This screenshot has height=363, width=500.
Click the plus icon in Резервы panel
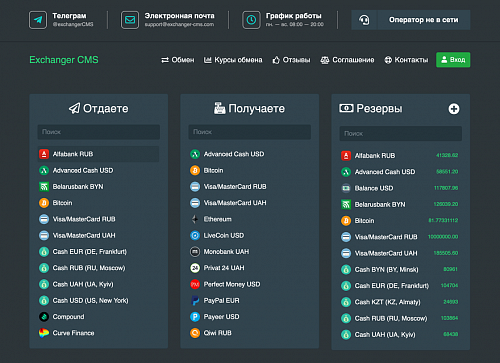click(x=454, y=109)
